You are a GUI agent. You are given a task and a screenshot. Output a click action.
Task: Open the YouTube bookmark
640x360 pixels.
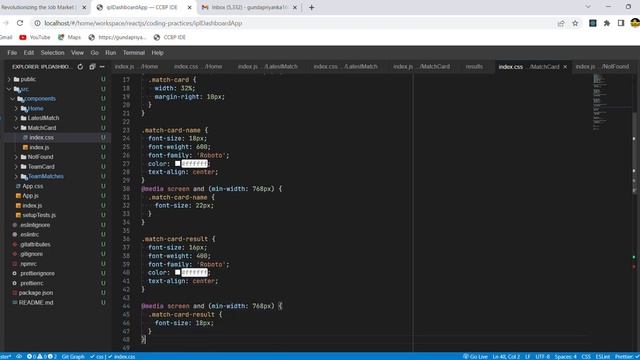(x=35, y=37)
